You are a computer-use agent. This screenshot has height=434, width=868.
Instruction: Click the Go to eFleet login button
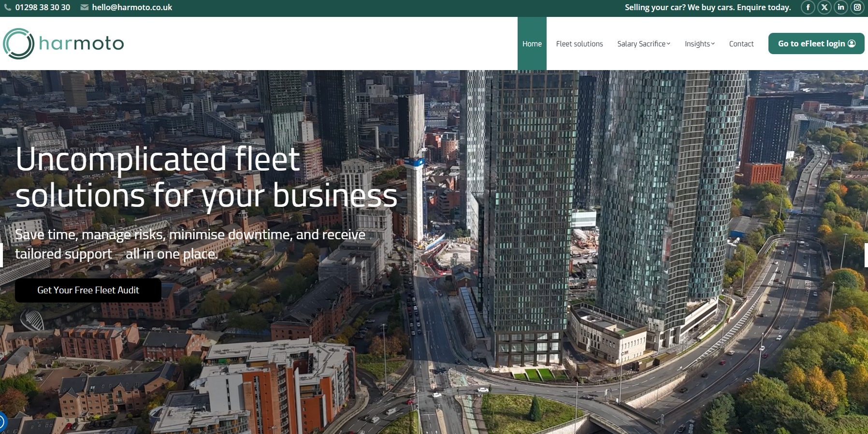coord(816,43)
